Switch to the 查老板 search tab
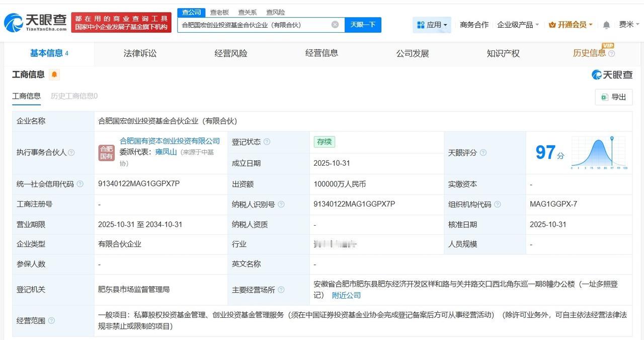This screenshot has height=340, width=644. [219, 12]
